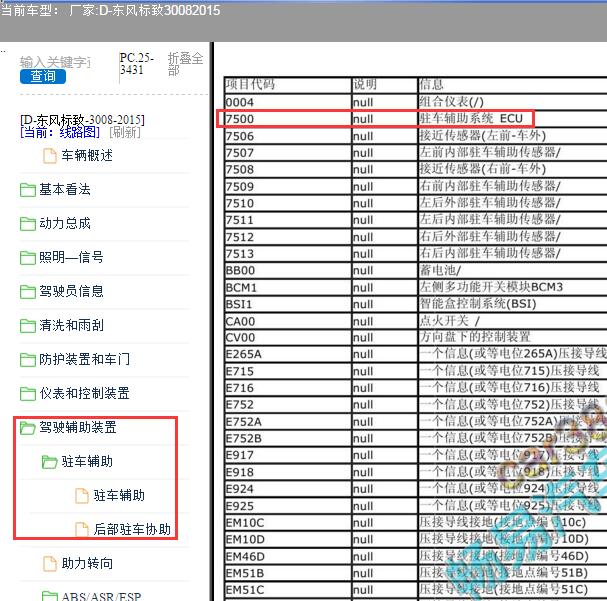Click the 信息 column header
Screen dimensions: 607x601
pos(431,85)
